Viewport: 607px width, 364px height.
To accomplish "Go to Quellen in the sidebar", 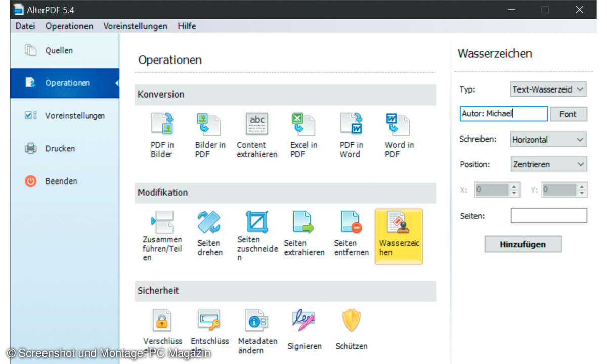I will 65,51.
